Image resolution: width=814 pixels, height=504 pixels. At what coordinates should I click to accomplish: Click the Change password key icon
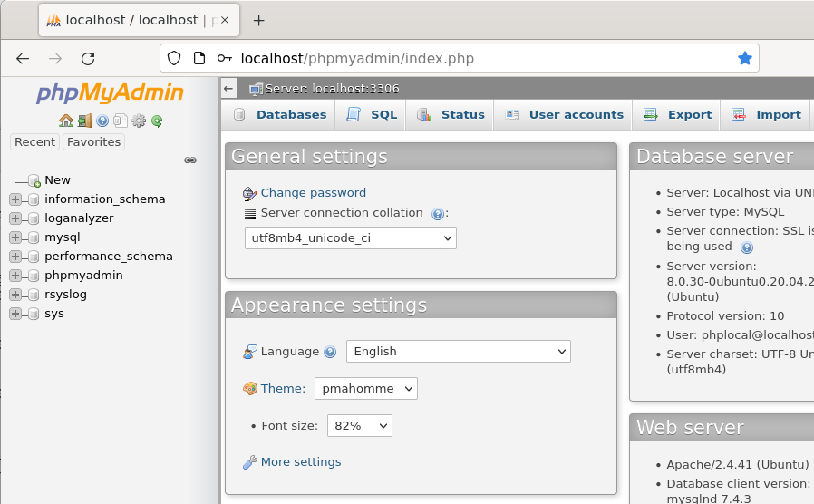[249, 194]
